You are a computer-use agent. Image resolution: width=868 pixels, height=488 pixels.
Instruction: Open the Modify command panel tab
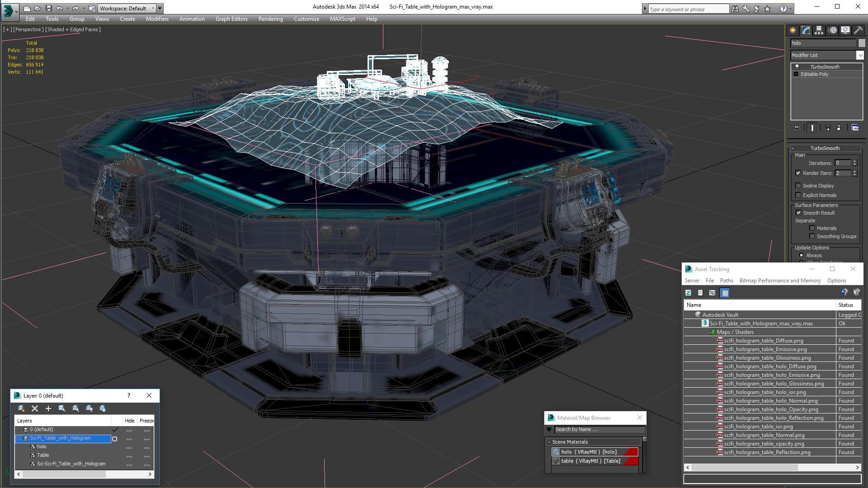806,30
